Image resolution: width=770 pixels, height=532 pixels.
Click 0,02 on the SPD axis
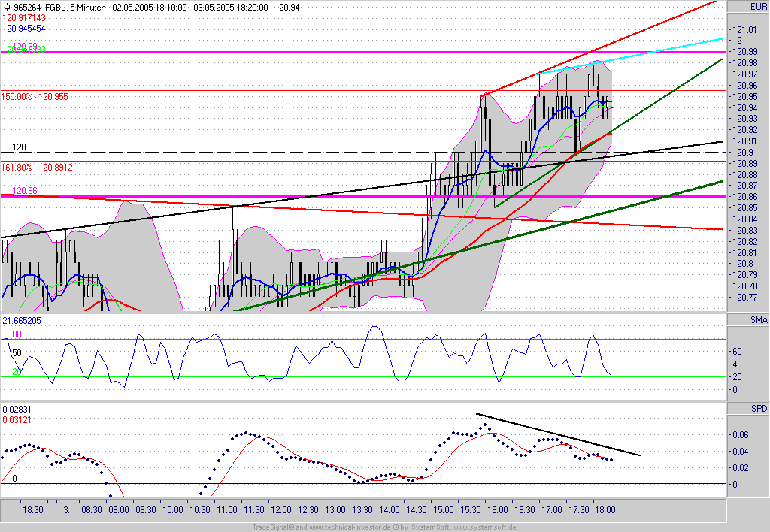click(x=741, y=468)
